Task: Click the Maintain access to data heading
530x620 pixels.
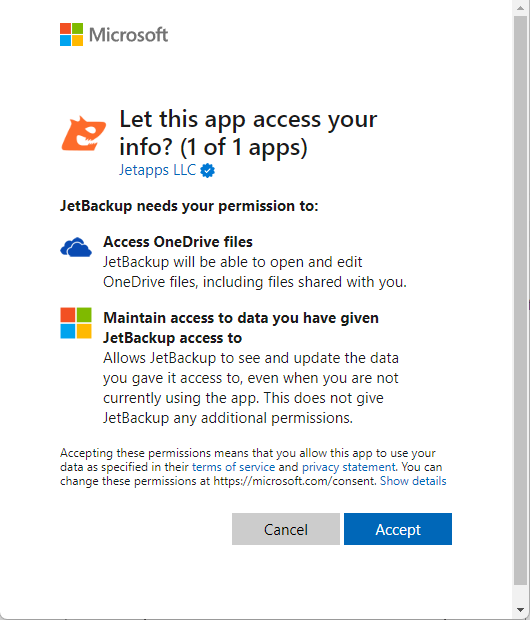Action: tap(241, 328)
